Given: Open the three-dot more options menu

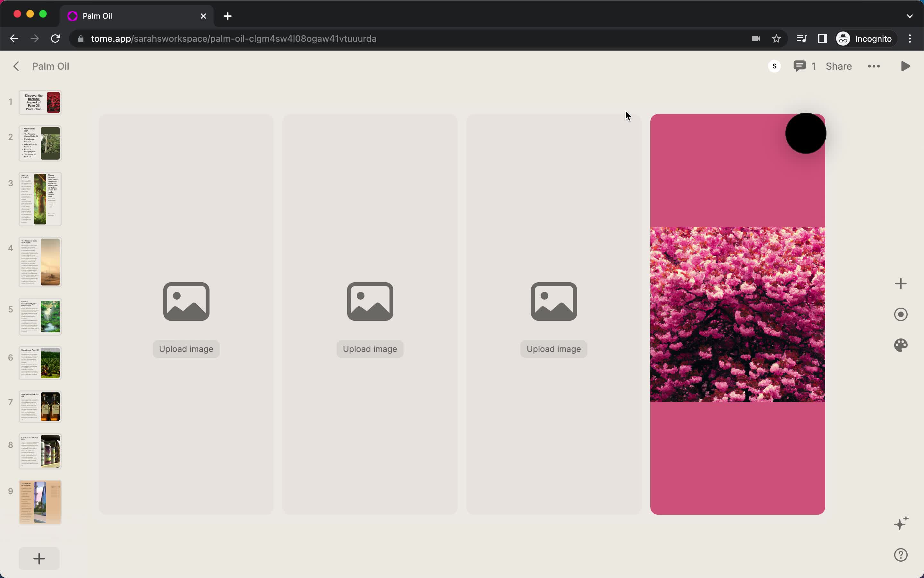Looking at the screenshot, I should 874,66.
